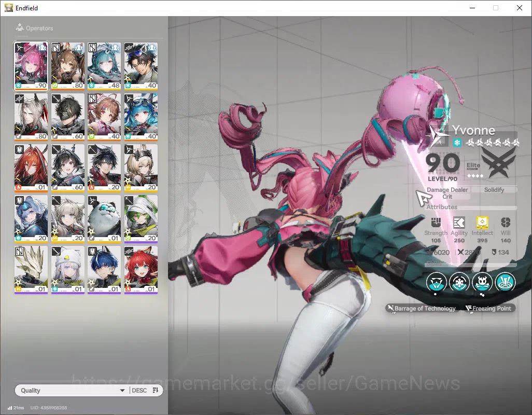The height and width of the screenshot is (415, 532).
Task: Select black-haired goggles man level 40 card
Action: [x=141, y=66]
